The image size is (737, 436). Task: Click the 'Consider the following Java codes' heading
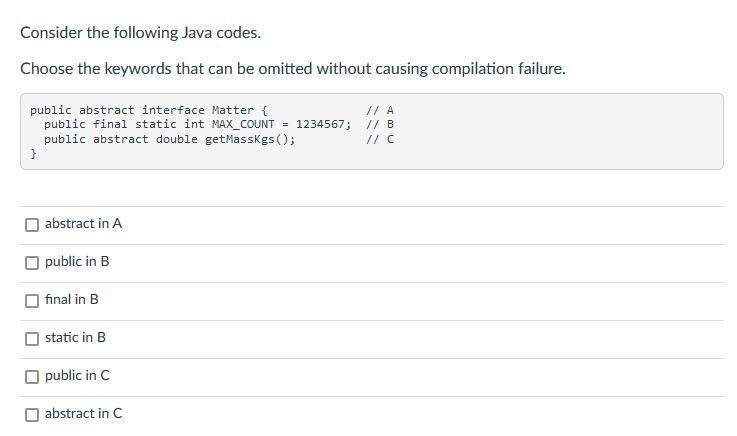pyautogui.click(x=141, y=33)
